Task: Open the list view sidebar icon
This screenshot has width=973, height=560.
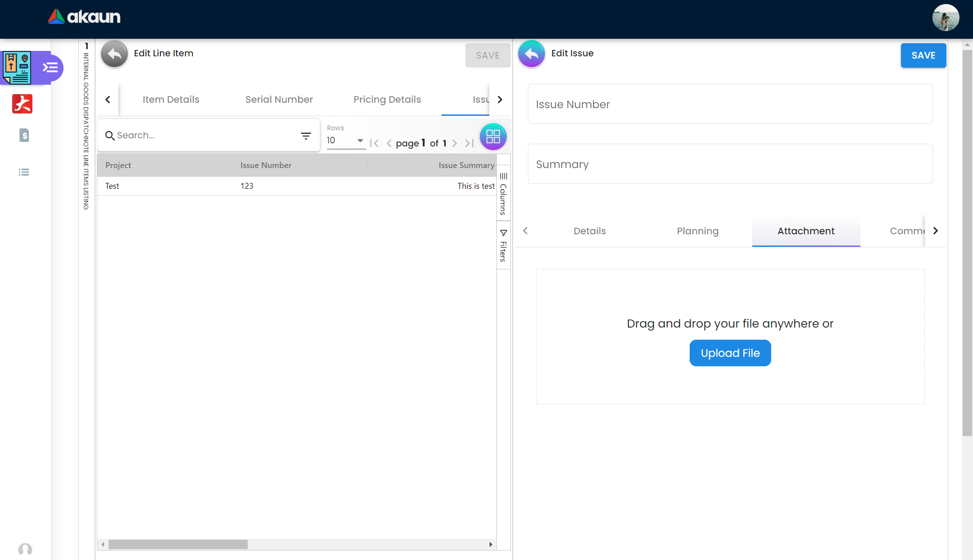Action: coord(24,172)
